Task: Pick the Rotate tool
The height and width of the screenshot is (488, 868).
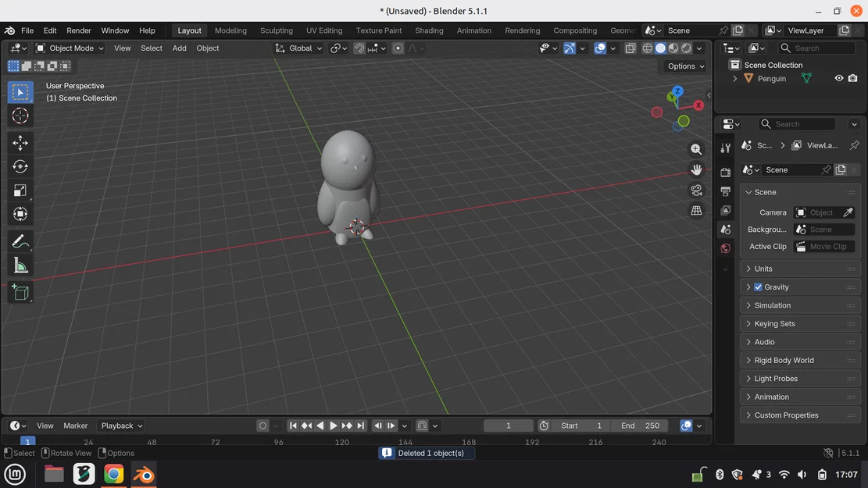Action: coord(20,166)
